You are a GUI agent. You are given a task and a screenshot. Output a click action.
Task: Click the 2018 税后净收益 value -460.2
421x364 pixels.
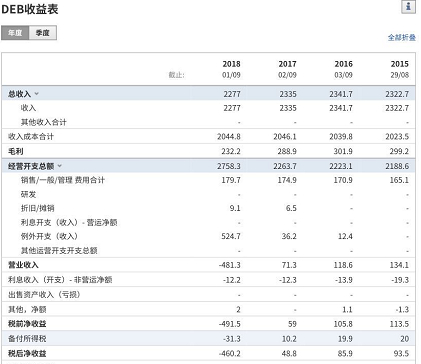[230, 353]
